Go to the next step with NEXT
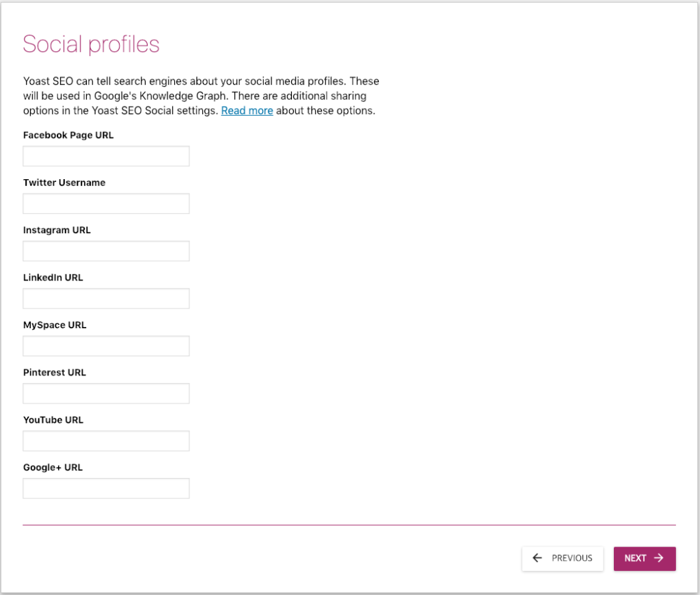Image resolution: width=700 pixels, height=595 pixels. click(644, 558)
